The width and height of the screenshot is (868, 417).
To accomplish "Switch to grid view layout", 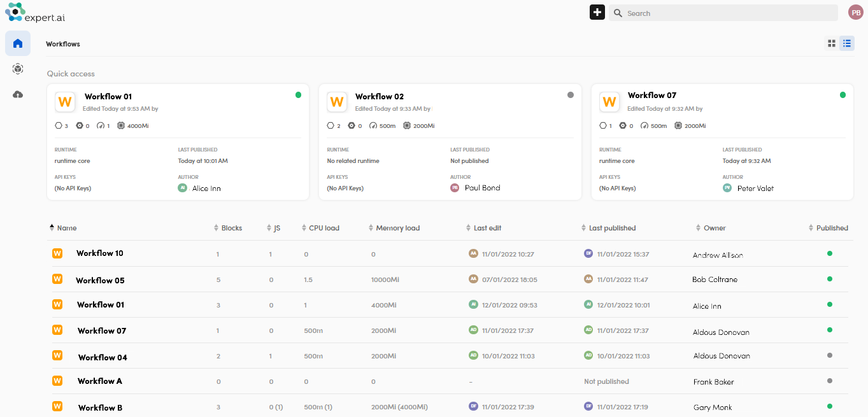I will click(x=831, y=43).
